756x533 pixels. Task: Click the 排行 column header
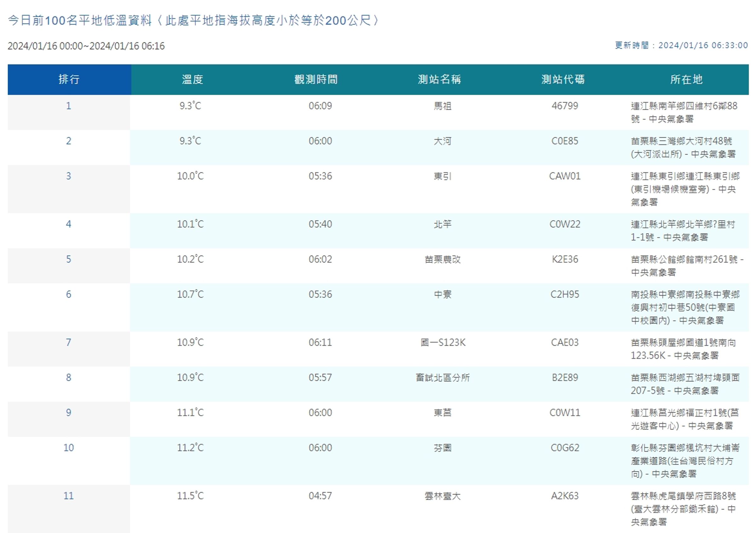pyautogui.click(x=69, y=79)
